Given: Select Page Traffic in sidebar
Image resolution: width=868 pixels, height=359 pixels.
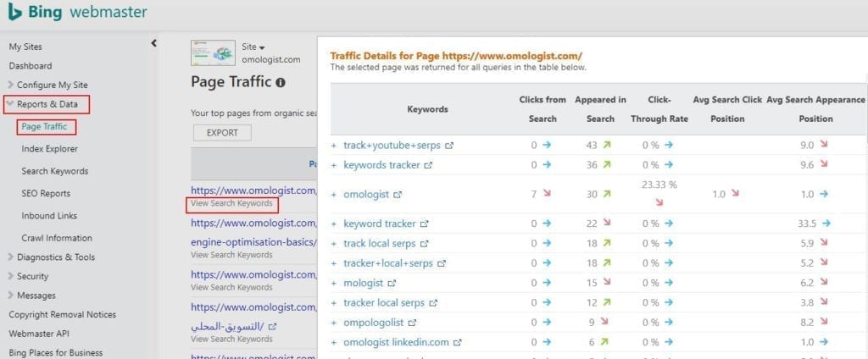Looking at the screenshot, I should [x=44, y=127].
